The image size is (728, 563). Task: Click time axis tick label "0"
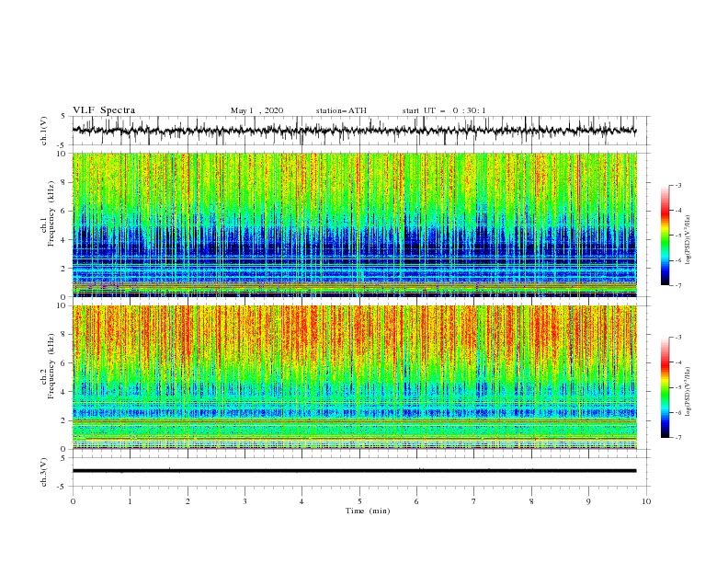click(73, 501)
